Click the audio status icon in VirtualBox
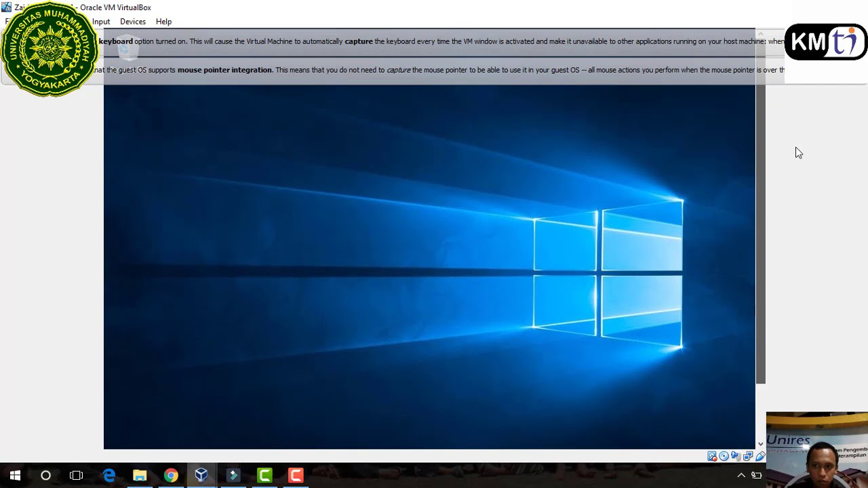This screenshot has width=868, height=488. pos(736,456)
